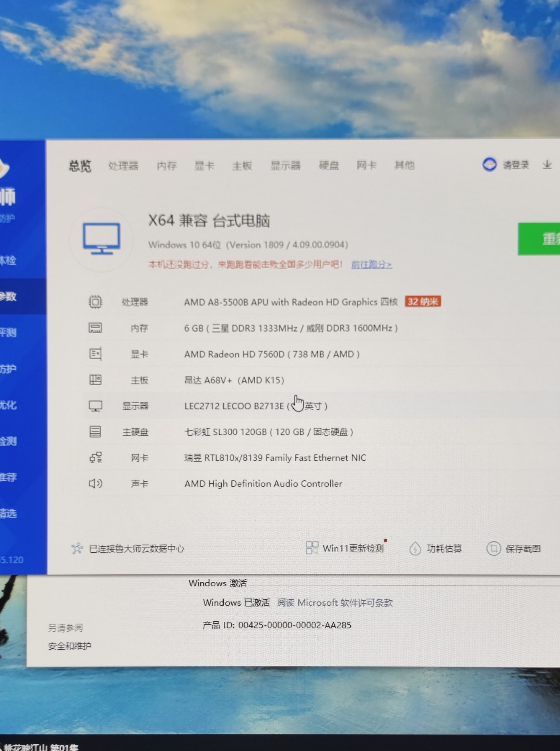Open the 前往跑分 benchmark link
This screenshot has height=751, width=560.
(371, 264)
